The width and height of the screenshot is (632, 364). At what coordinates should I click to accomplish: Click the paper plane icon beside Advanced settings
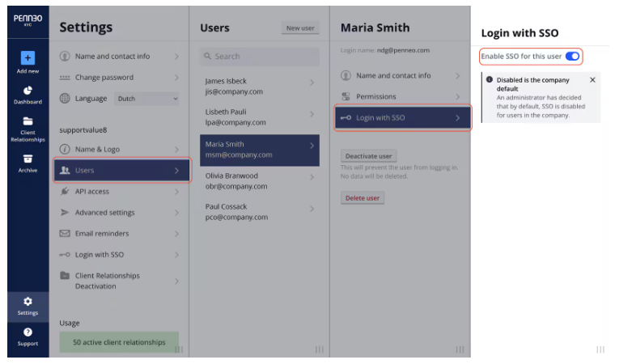[65, 212]
